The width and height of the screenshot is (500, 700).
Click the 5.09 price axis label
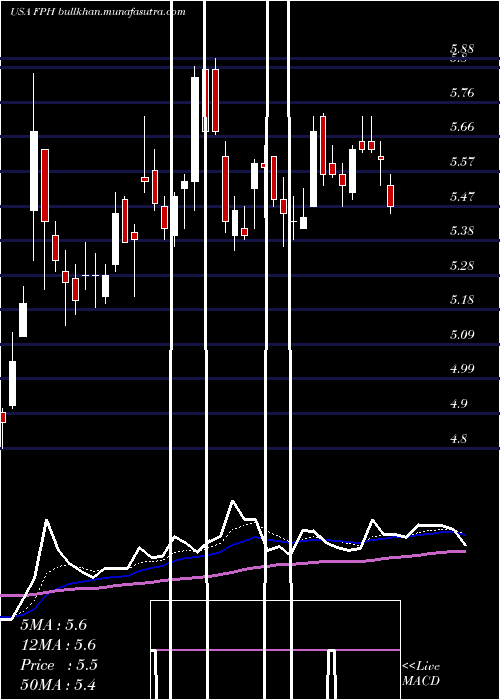tap(462, 334)
